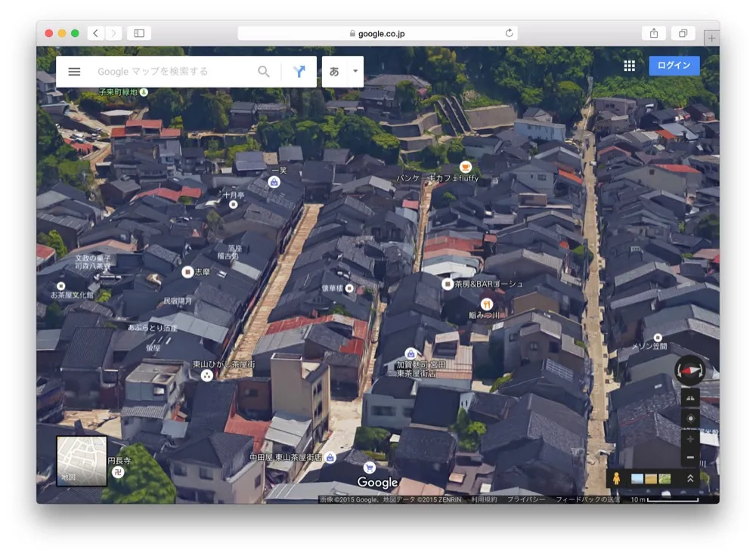This screenshot has width=756, height=556.
Task: Zoom in using the plus icon
Action: pyautogui.click(x=689, y=438)
